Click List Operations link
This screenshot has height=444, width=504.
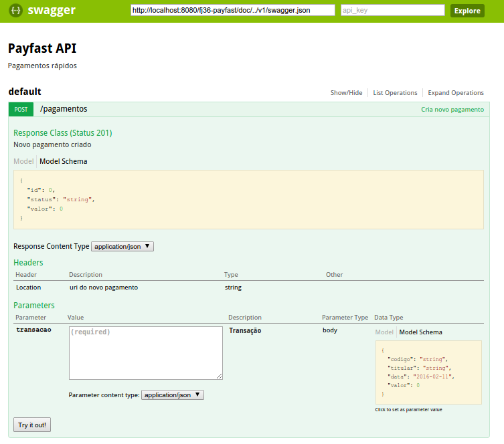coord(395,93)
